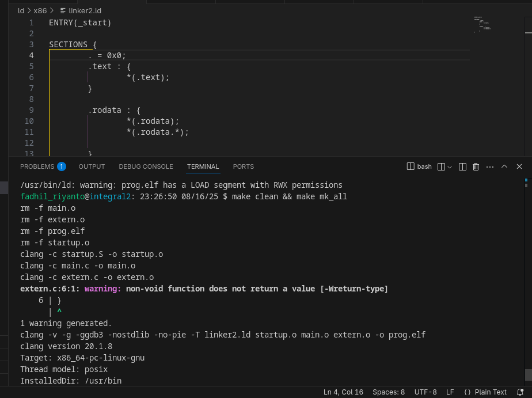Expand the x86 breadcrumb folder
The image size is (532, 398).
(x=40, y=11)
